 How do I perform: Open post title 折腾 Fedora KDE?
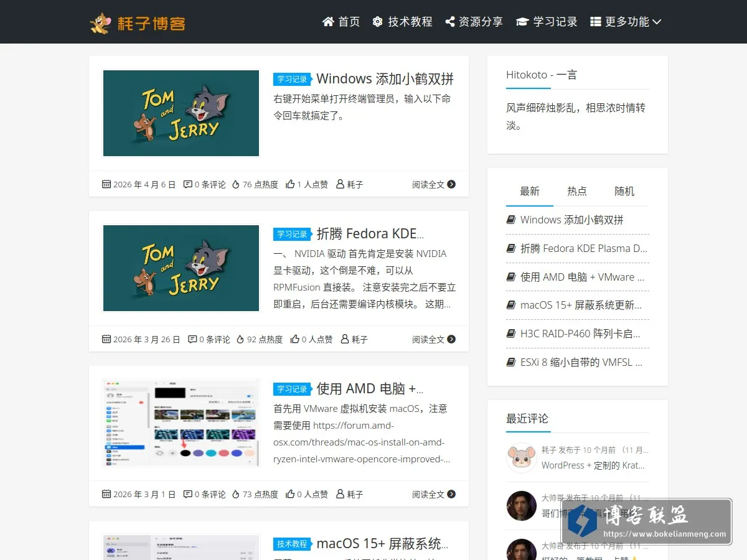click(x=370, y=234)
